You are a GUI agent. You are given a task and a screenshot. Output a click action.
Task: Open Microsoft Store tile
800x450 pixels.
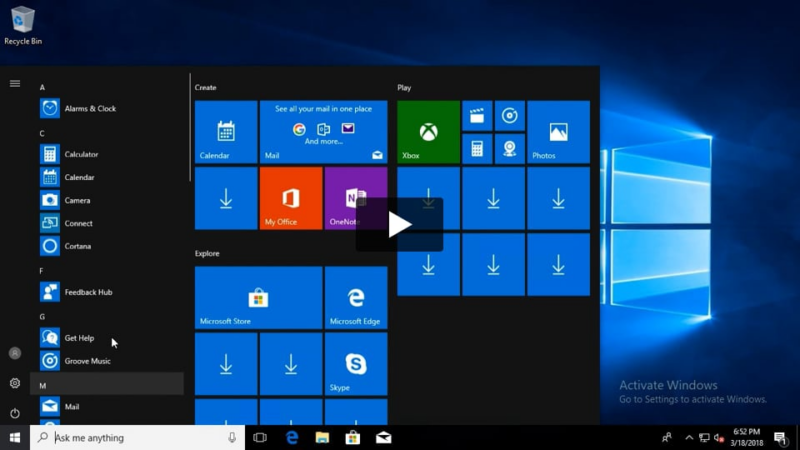pyautogui.click(x=258, y=298)
